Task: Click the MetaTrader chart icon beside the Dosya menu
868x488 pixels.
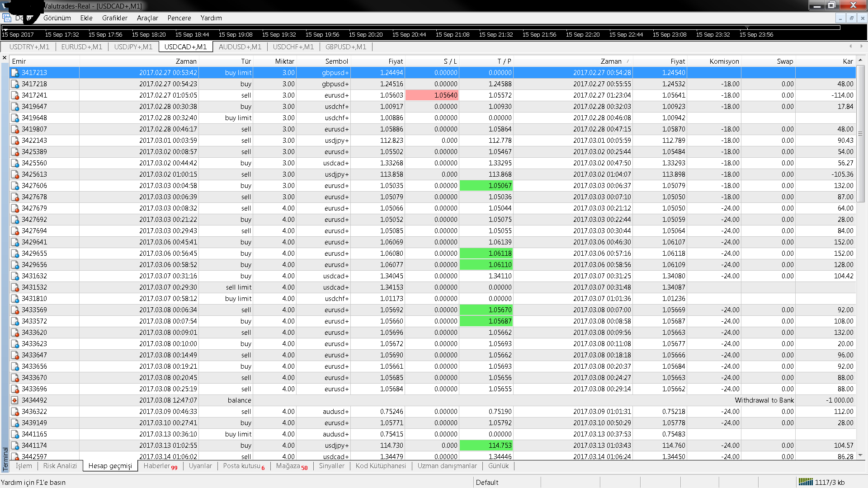Action: coord(7,18)
